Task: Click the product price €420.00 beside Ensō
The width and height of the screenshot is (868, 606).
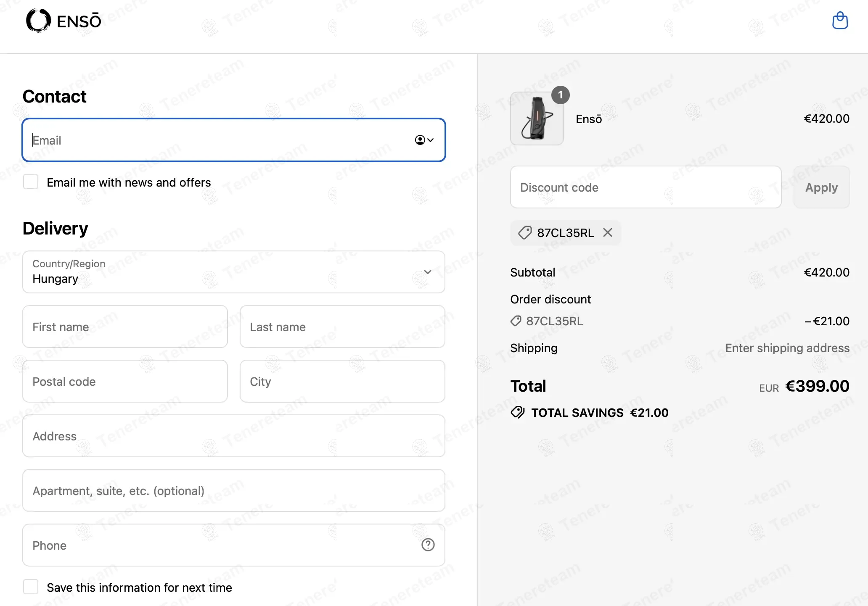Action: [826, 119]
